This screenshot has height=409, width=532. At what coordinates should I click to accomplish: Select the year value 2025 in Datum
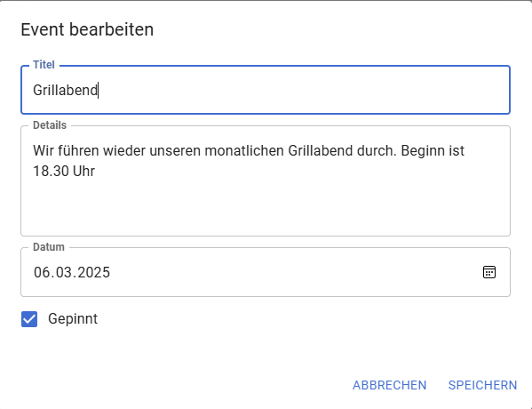tap(94, 272)
